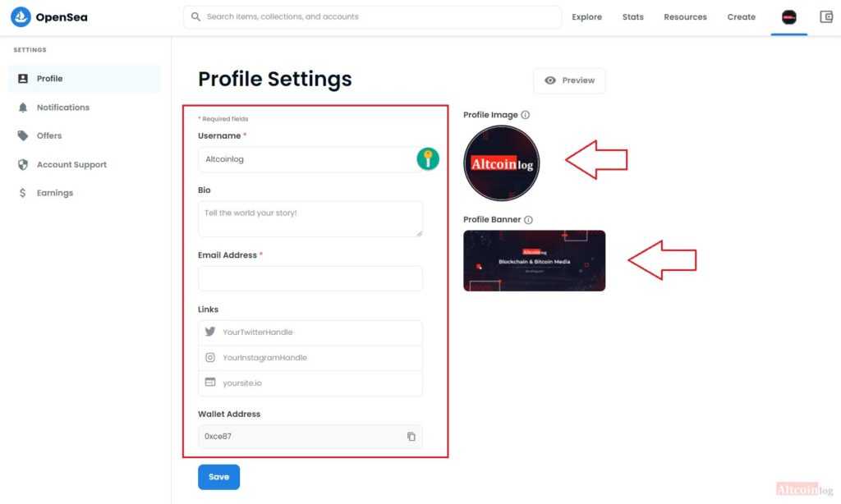Open the Earnings settings page
The image size is (841, 504).
click(54, 193)
